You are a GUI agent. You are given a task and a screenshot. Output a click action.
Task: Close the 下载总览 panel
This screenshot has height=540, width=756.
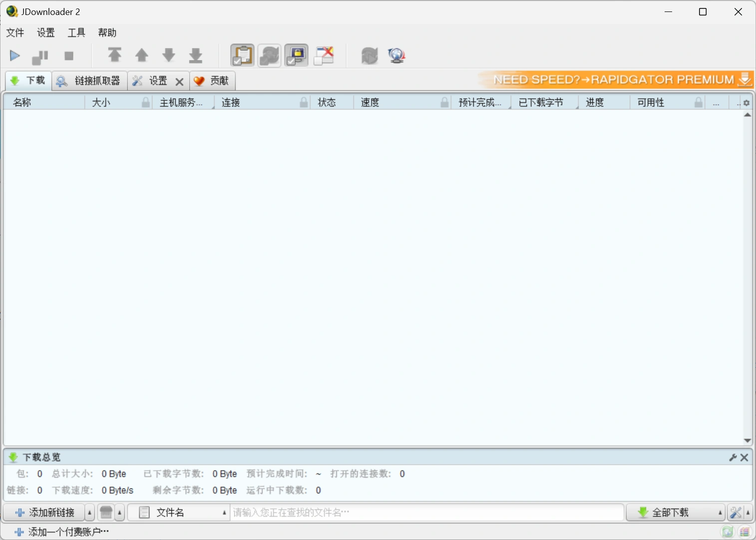click(x=745, y=458)
